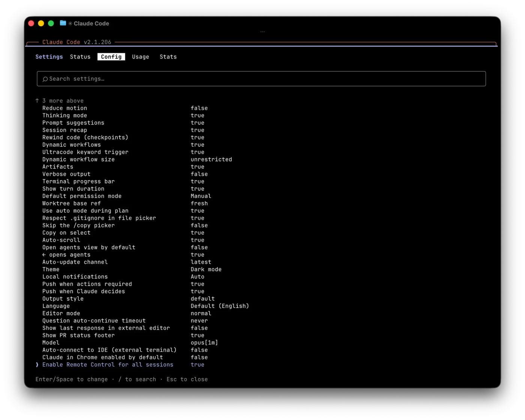This screenshot has height=420, width=525.
Task: Switch to the Status tab
Action: point(80,57)
